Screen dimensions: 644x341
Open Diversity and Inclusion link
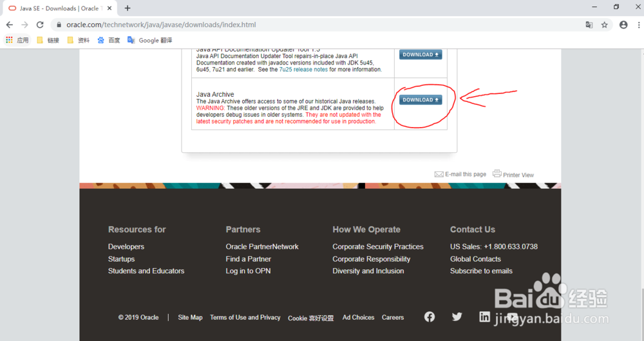coord(368,271)
